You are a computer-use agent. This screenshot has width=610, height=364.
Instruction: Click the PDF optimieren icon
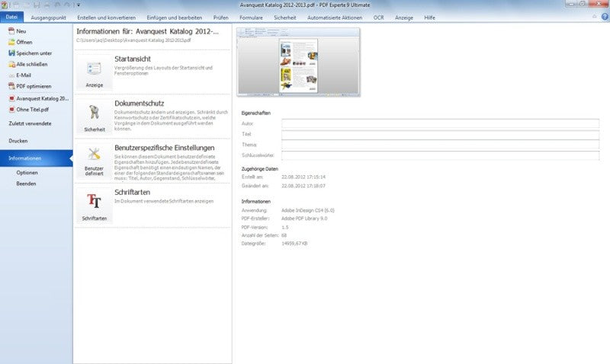point(11,86)
